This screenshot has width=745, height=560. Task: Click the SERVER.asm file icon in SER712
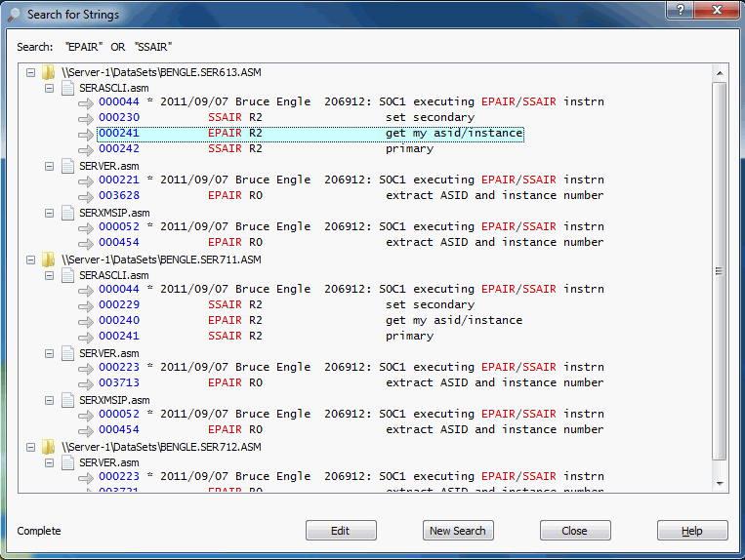pos(67,462)
